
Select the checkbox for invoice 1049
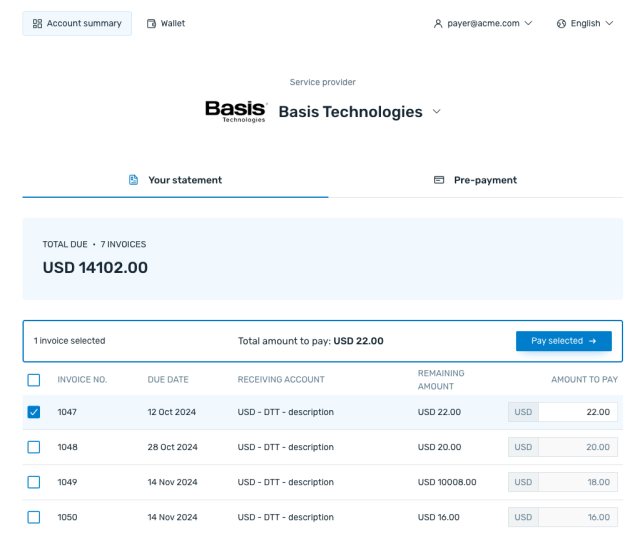click(34, 482)
